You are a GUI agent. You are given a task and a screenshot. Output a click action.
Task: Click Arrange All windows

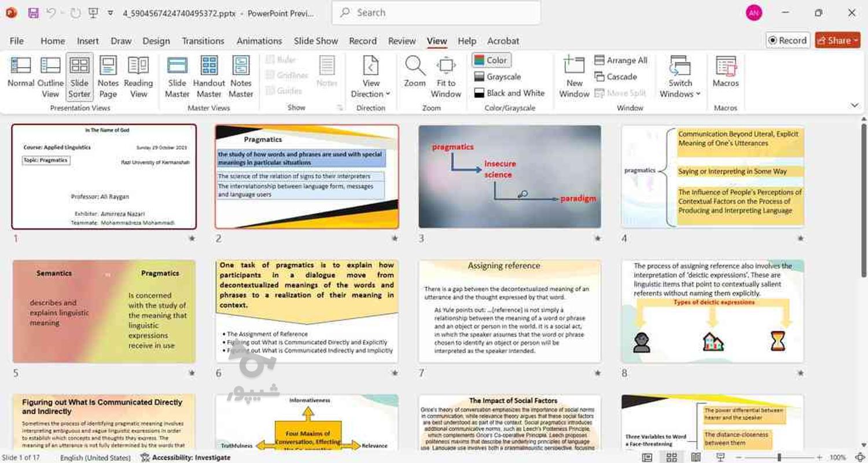coord(621,60)
